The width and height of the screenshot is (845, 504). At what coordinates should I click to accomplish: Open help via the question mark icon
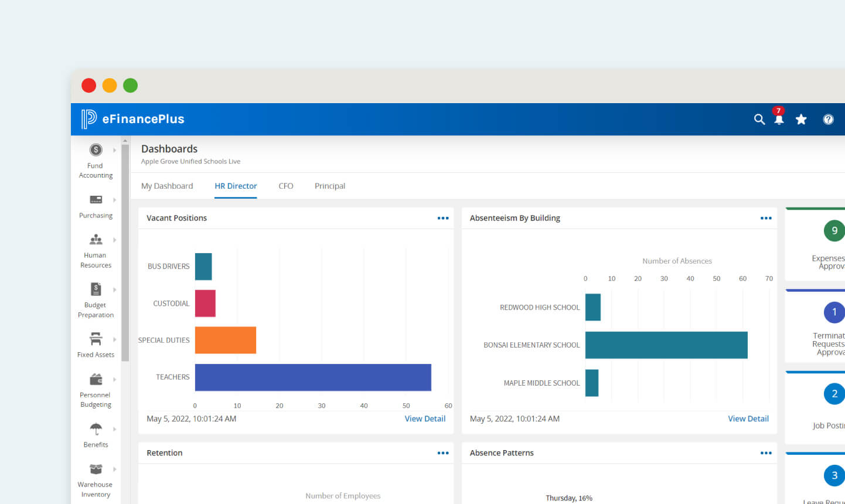pyautogui.click(x=828, y=119)
